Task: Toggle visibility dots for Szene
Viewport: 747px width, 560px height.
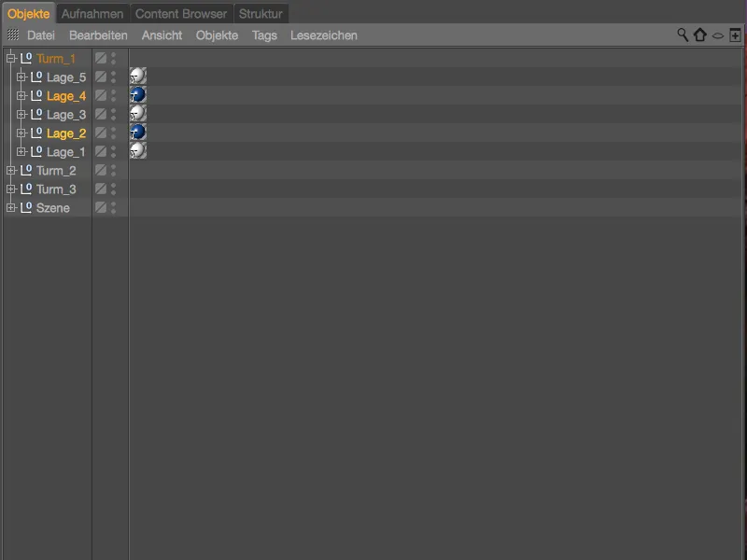Action: pos(113,207)
